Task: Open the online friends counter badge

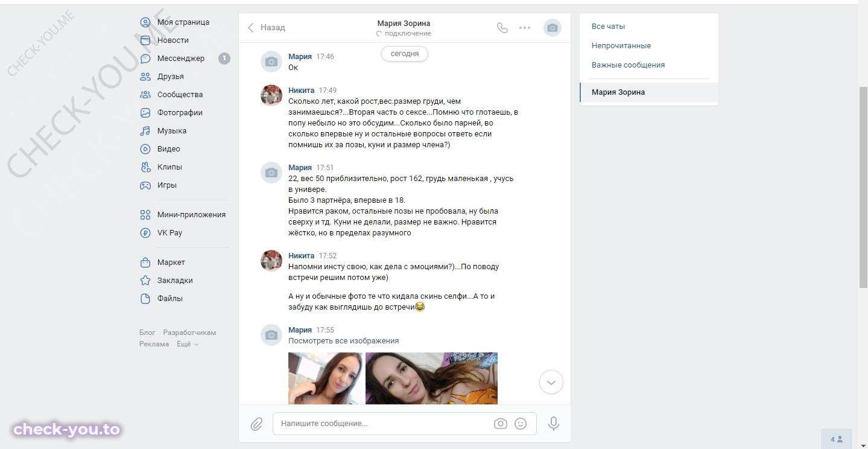Action: (837, 439)
